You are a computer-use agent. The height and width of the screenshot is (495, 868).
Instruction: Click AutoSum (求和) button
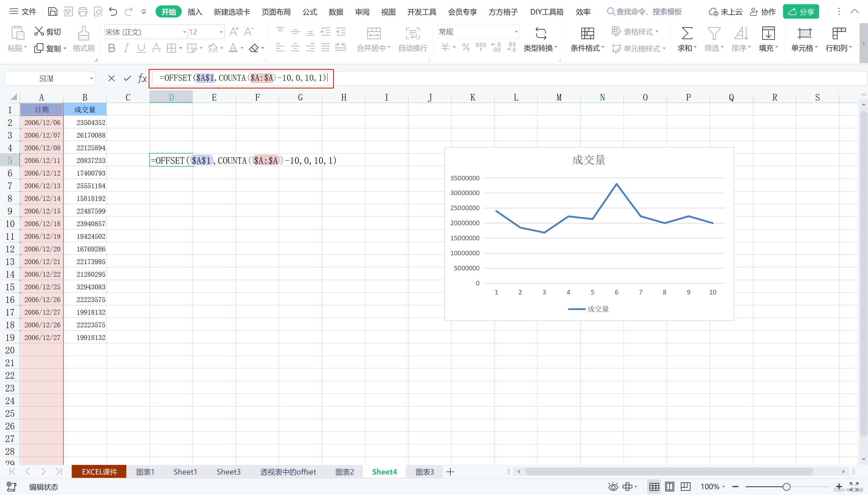[x=687, y=40]
